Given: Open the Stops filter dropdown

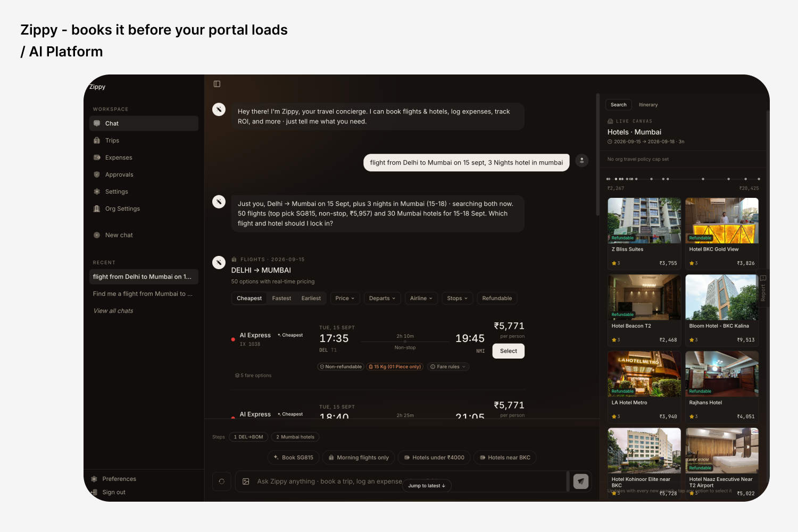Looking at the screenshot, I should pyautogui.click(x=457, y=298).
